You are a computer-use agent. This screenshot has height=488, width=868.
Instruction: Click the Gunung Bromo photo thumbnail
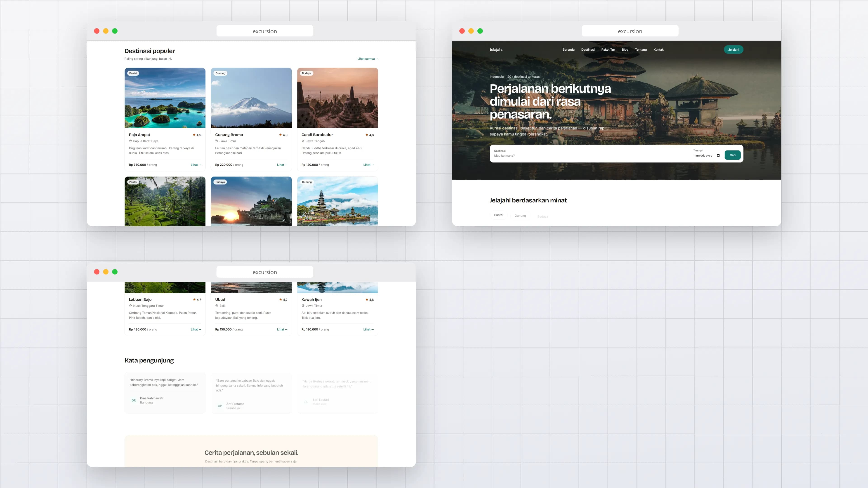pos(251,98)
